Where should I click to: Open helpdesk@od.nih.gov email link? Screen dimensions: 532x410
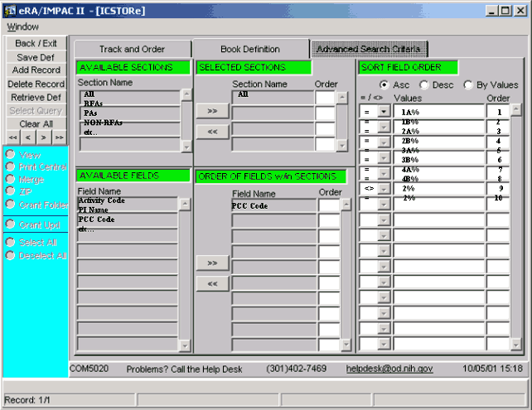click(x=389, y=369)
